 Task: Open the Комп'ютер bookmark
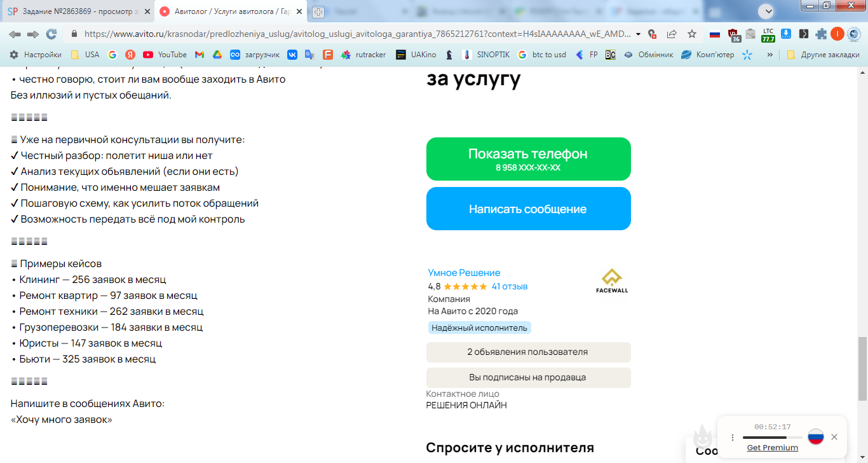[708, 55]
